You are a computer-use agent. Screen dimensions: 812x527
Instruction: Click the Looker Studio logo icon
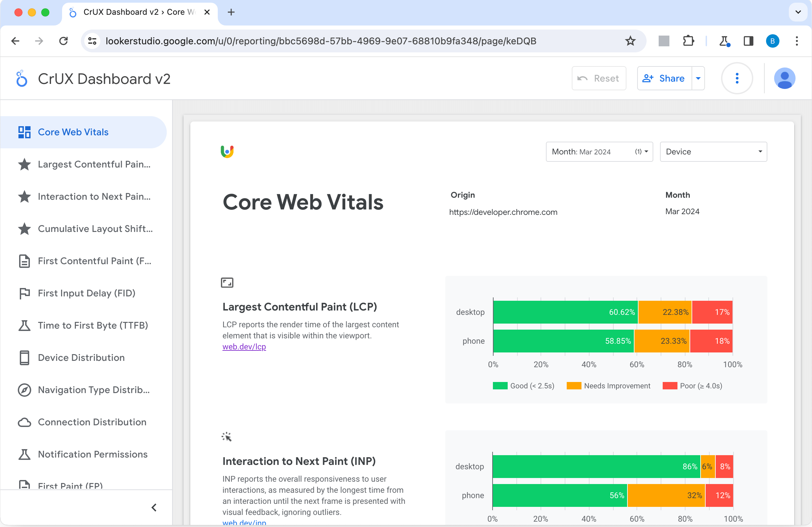(21, 79)
